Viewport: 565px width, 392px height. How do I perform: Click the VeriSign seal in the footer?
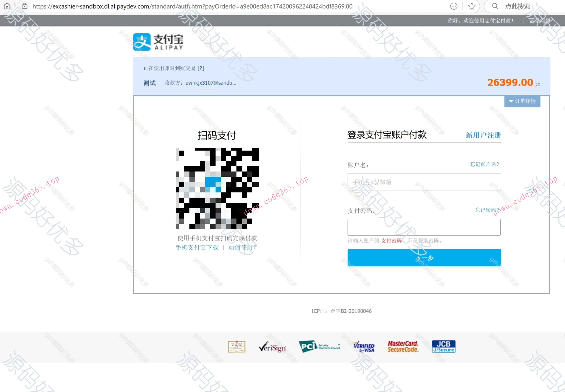pyautogui.click(x=272, y=347)
